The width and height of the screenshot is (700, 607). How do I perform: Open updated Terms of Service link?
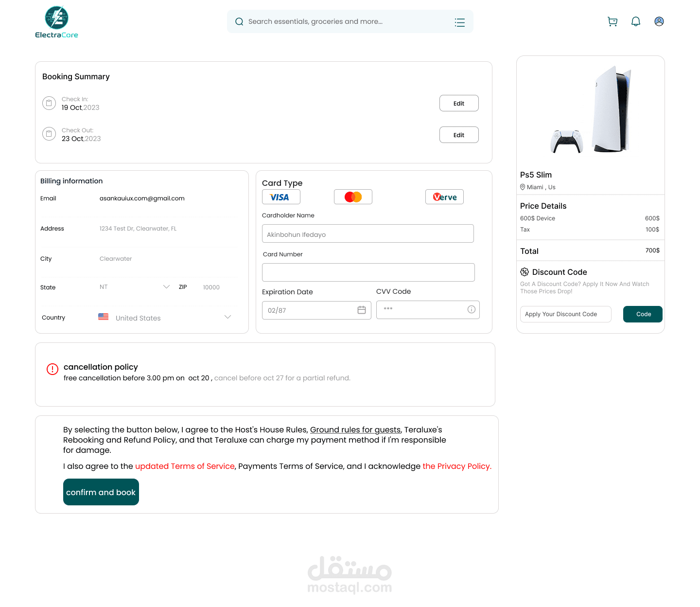pyautogui.click(x=185, y=466)
